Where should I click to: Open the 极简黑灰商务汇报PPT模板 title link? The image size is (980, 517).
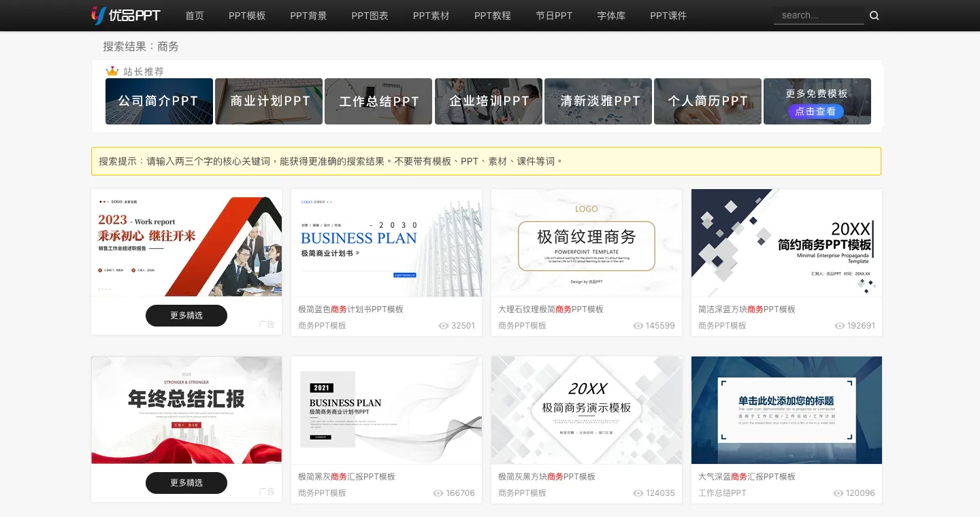pos(347,477)
